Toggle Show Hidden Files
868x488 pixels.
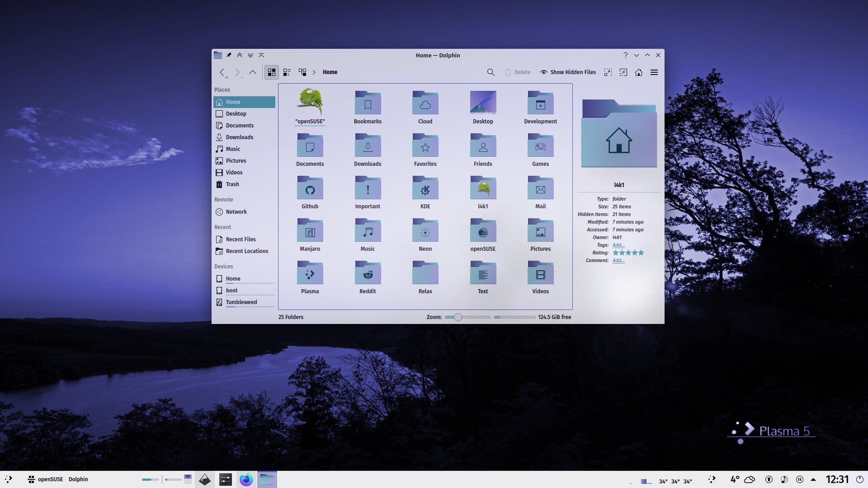pos(568,72)
